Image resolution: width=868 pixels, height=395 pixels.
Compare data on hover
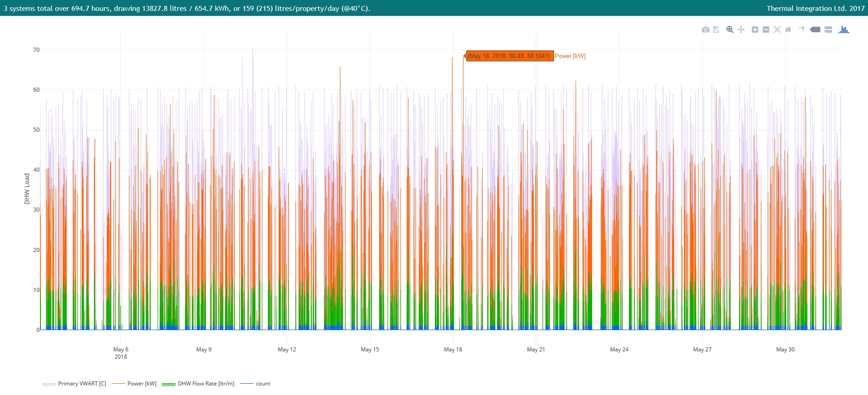coord(828,30)
